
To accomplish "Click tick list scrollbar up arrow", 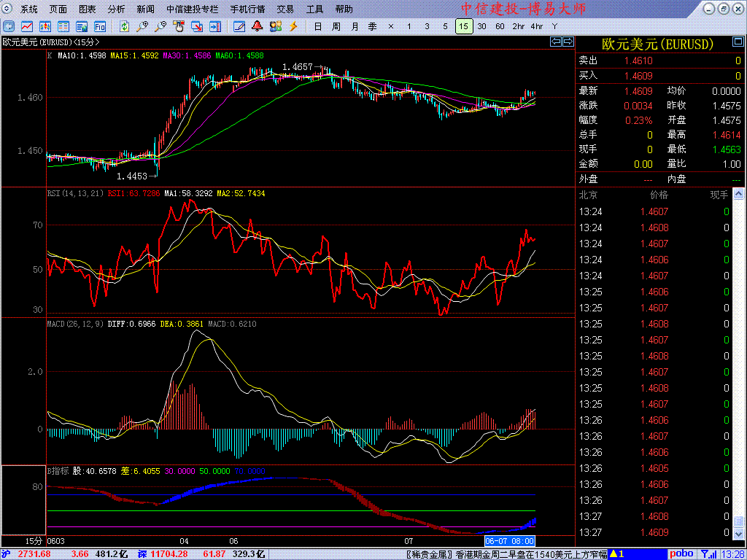I will 738,194.
